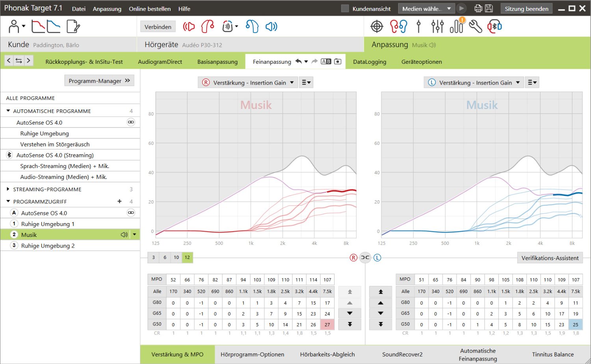
Task: Open the wrench tools icon
Action: (476, 27)
